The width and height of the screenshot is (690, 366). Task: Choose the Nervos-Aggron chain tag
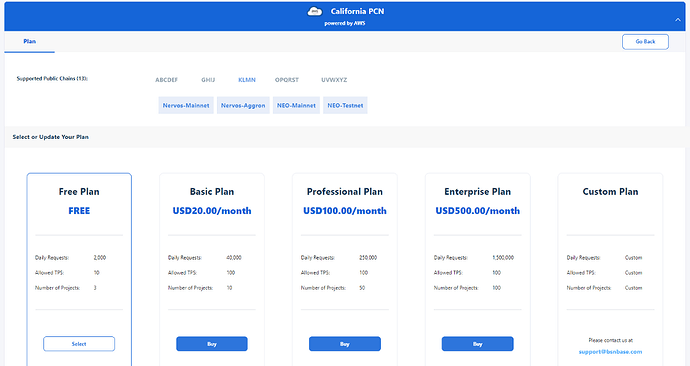[x=243, y=106]
